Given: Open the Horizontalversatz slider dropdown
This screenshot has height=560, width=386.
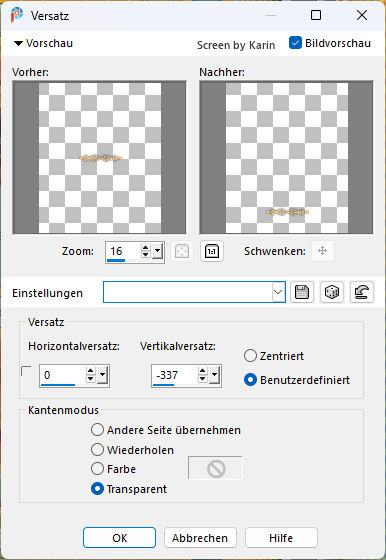Looking at the screenshot, I should tap(103, 376).
